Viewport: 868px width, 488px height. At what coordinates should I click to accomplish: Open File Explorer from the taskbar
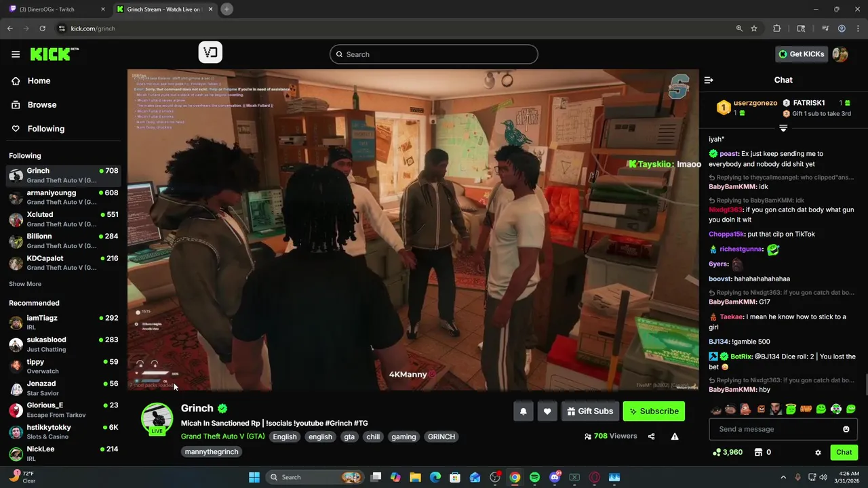click(x=415, y=477)
